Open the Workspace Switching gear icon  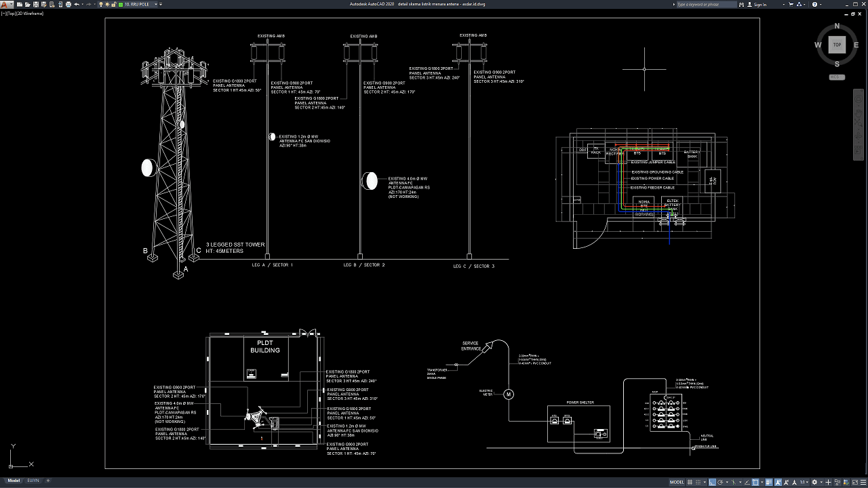pos(814,482)
